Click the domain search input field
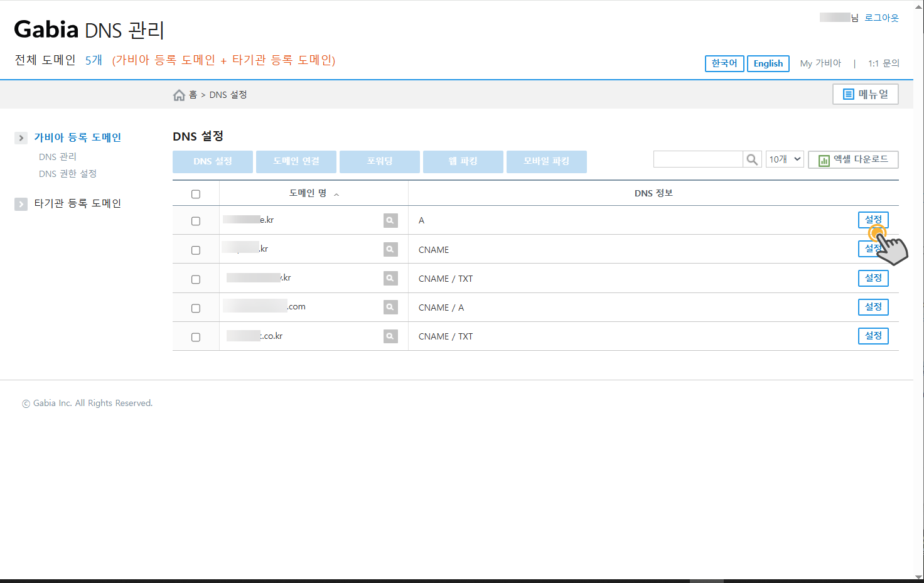The height and width of the screenshot is (583, 924). click(698, 159)
